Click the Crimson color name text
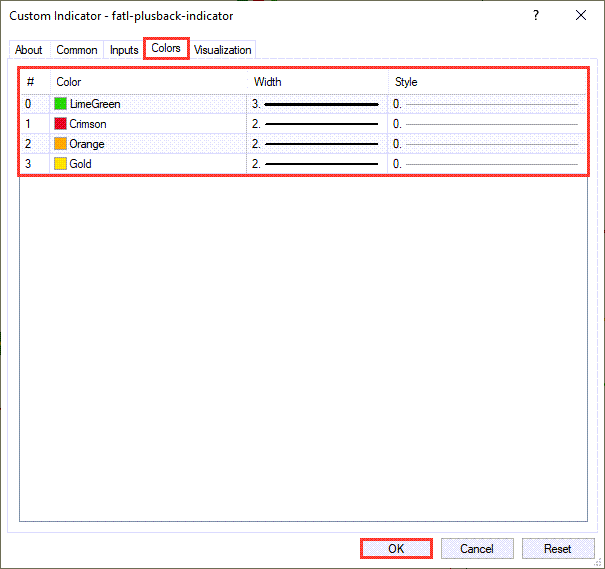The image size is (605, 569). (88, 124)
